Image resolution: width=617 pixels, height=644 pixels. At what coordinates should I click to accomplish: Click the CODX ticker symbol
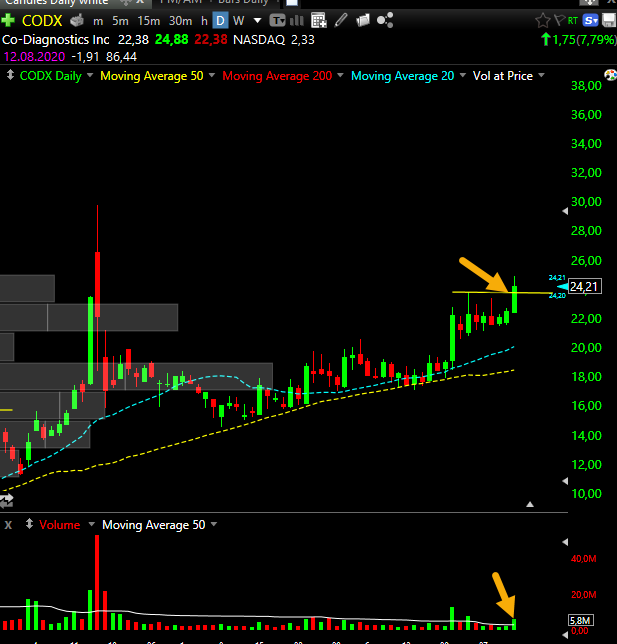click(x=42, y=21)
